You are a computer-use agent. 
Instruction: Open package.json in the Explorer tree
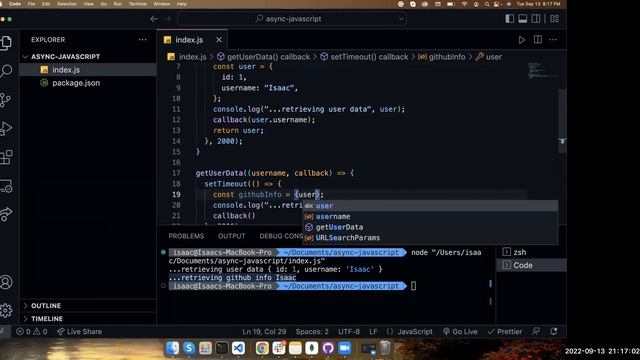pyautogui.click(x=88, y=83)
